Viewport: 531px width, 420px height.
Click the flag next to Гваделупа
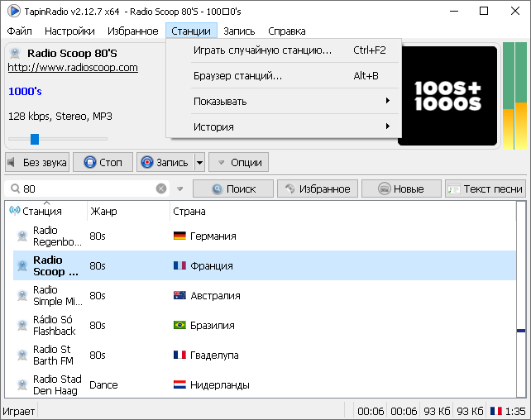179,355
